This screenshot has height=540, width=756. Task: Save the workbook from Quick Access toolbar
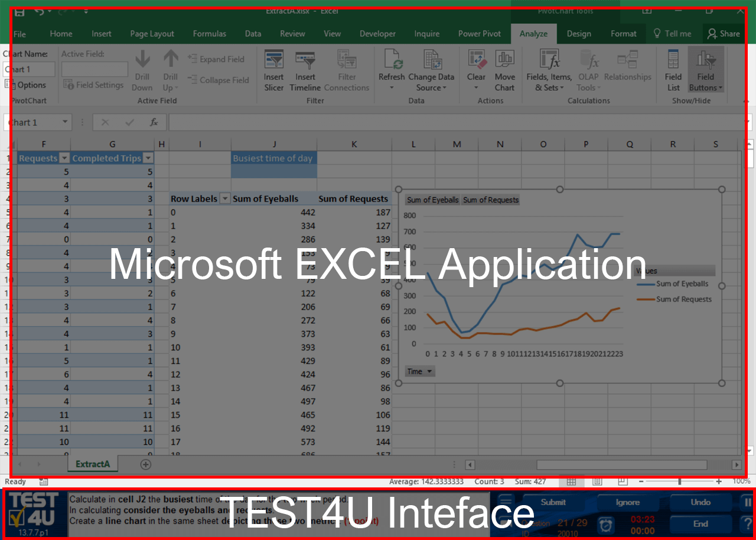19,11
